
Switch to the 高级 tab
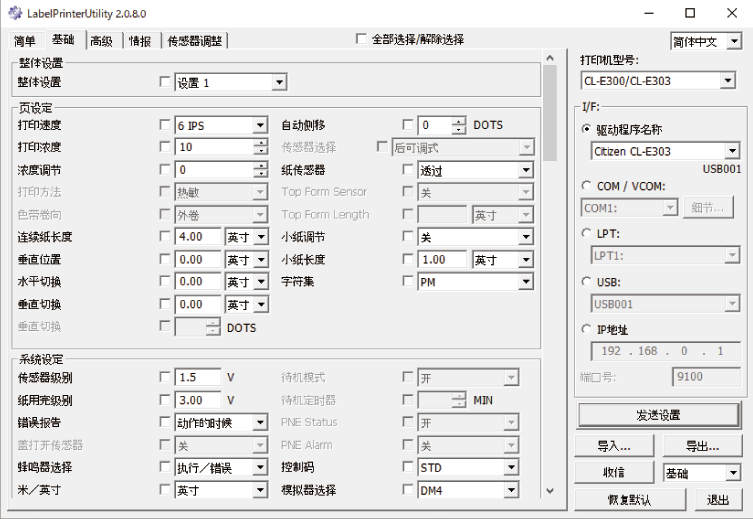click(101, 41)
